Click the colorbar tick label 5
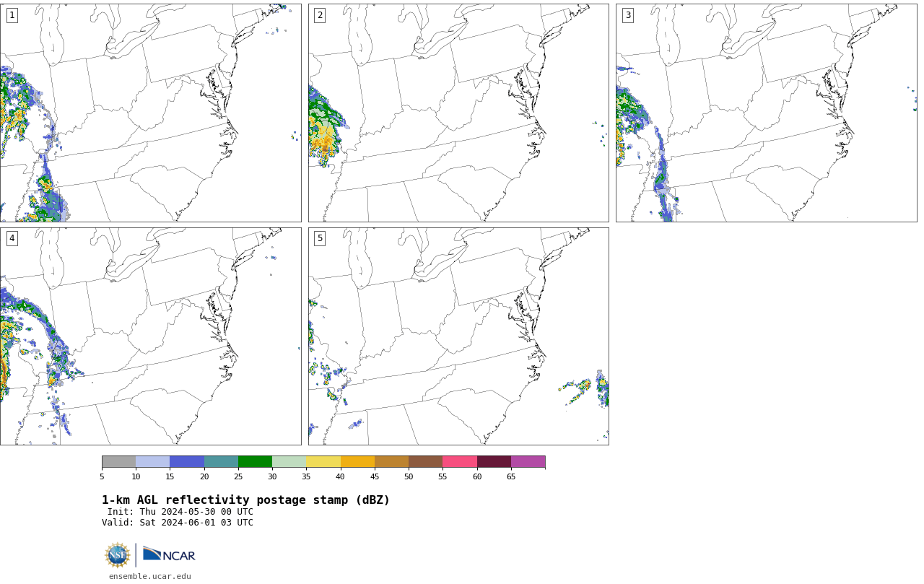The width and height of the screenshot is (924, 584). [102, 476]
